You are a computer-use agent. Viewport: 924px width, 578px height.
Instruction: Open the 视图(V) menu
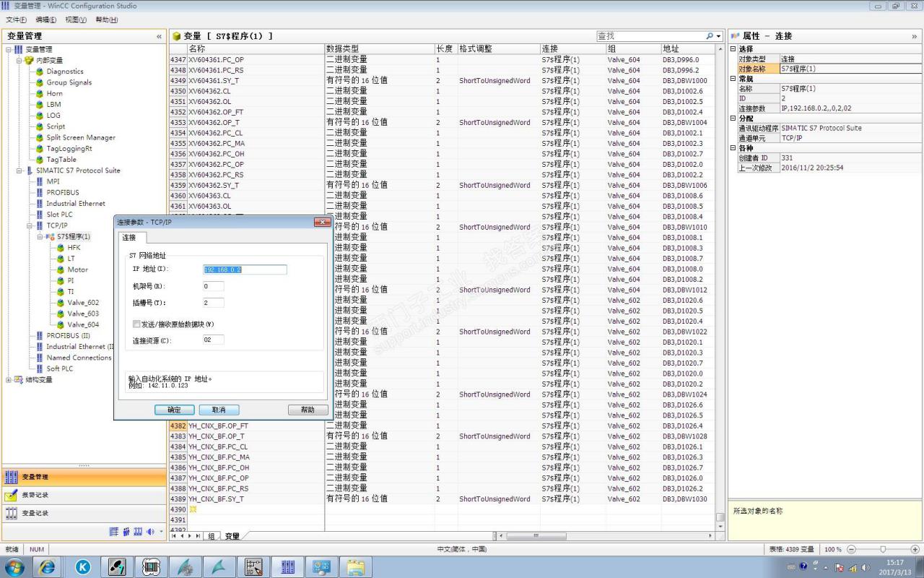point(76,20)
